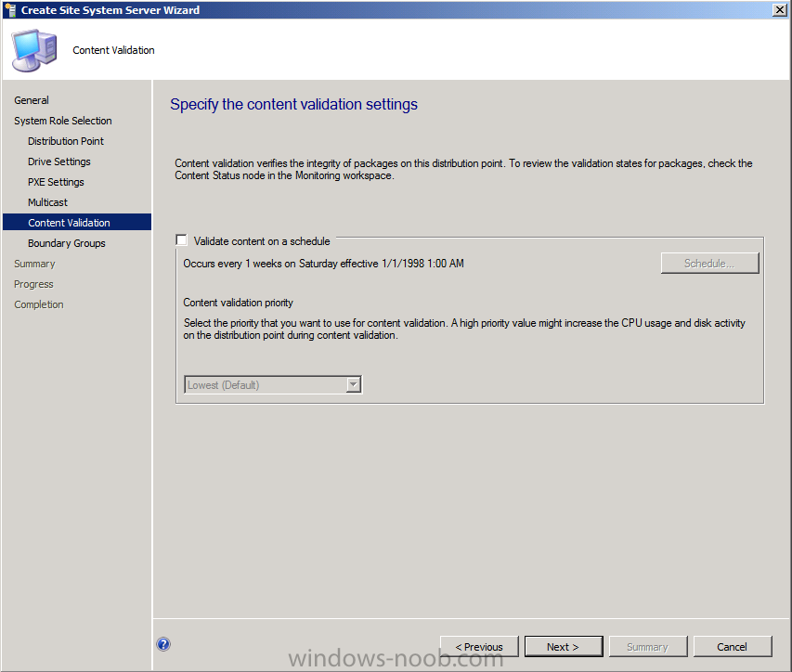Image resolution: width=792 pixels, height=672 pixels.
Task: Open System Role Selection step
Action: pyautogui.click(x=63, y=121)
